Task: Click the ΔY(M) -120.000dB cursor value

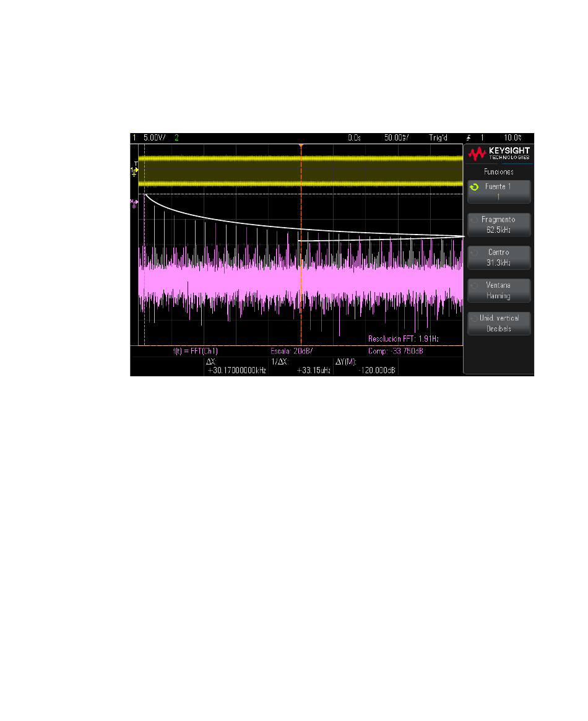Action: 377,370
